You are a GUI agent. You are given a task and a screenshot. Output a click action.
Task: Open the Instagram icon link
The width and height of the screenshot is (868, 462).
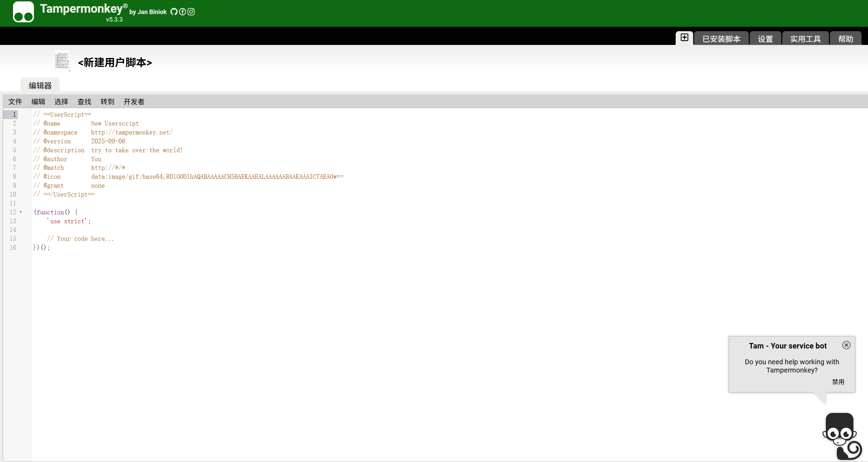(191, 12)
